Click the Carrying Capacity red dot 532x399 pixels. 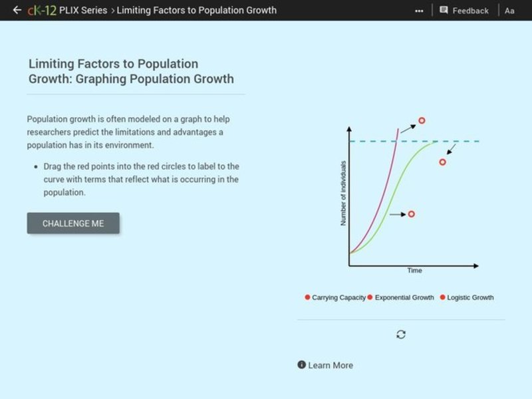click(307, 297)
